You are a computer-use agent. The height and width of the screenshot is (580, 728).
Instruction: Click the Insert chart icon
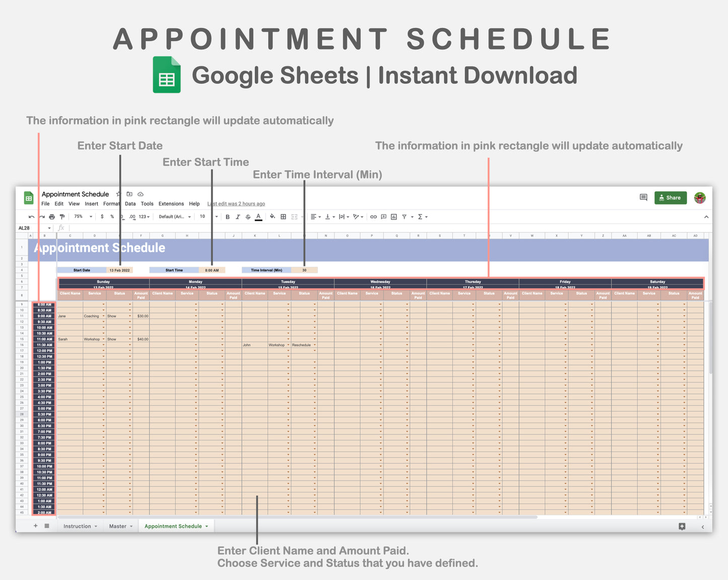tap(393, 216)
